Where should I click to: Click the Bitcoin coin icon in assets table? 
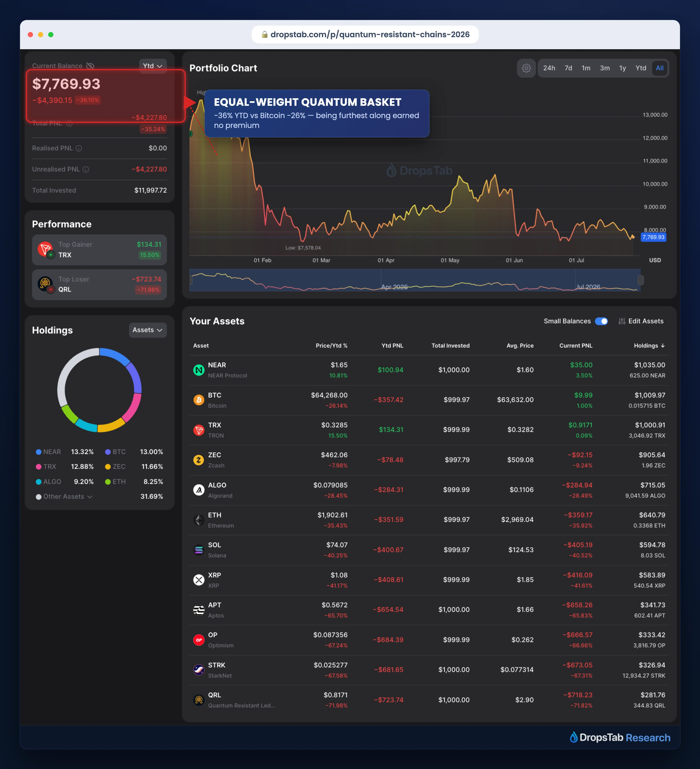click(199, 400)
